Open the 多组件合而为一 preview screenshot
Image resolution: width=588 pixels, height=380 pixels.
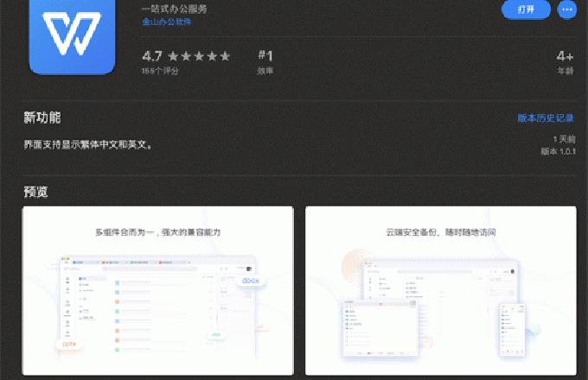pos(157,290)
